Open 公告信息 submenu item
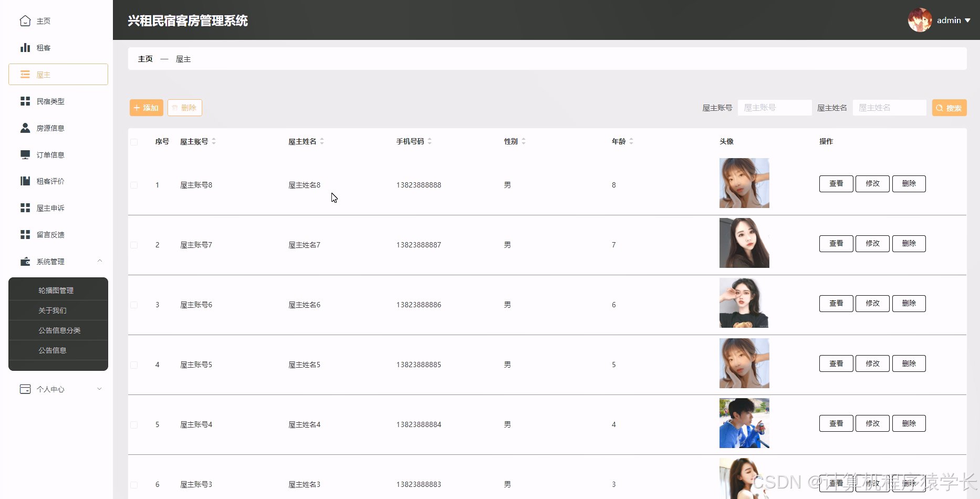This screenshot has width=980, height=499. click(x=58, y=350)
